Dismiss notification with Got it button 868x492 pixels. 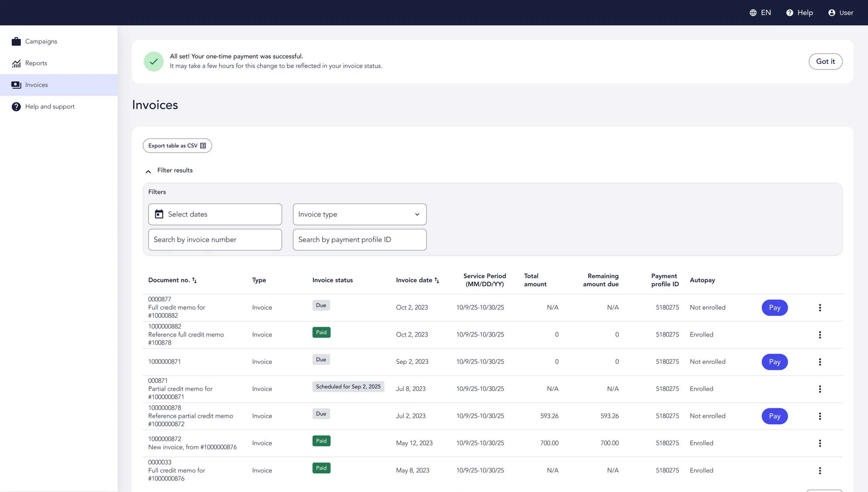[825, 61]
